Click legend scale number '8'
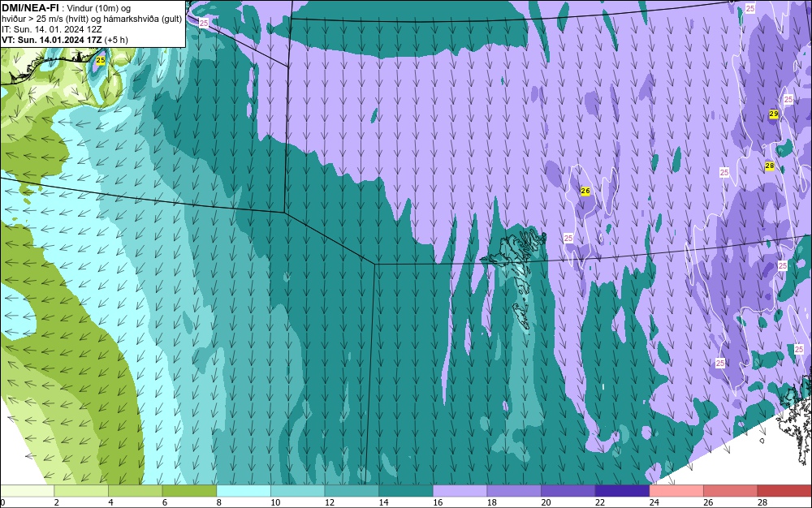 tap(219, 502)
